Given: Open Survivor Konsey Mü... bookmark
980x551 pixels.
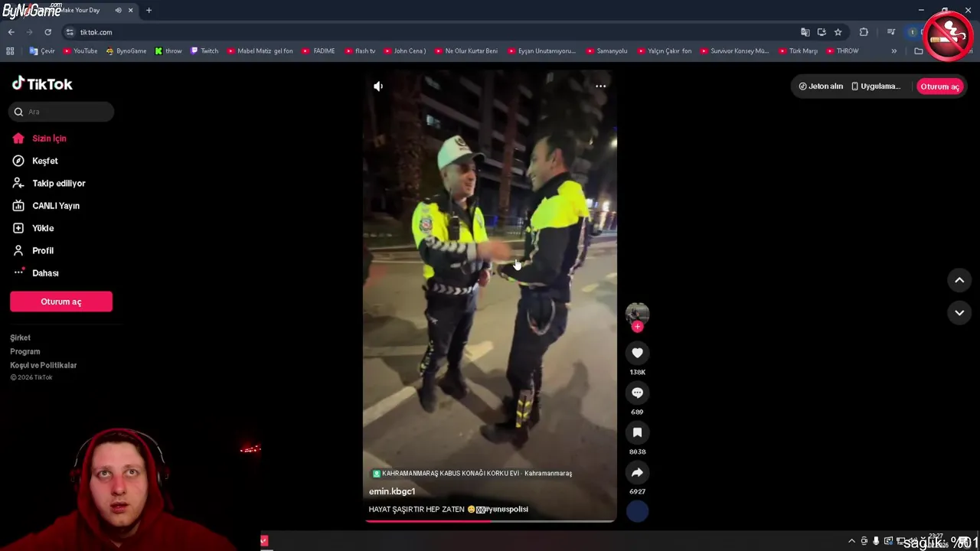Looking at the screenshot, I should click(x=734, y=51).
